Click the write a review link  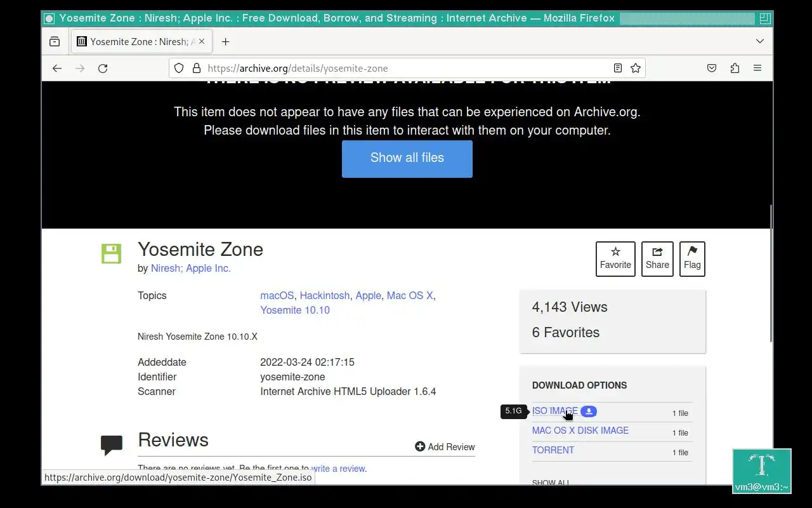338,469
